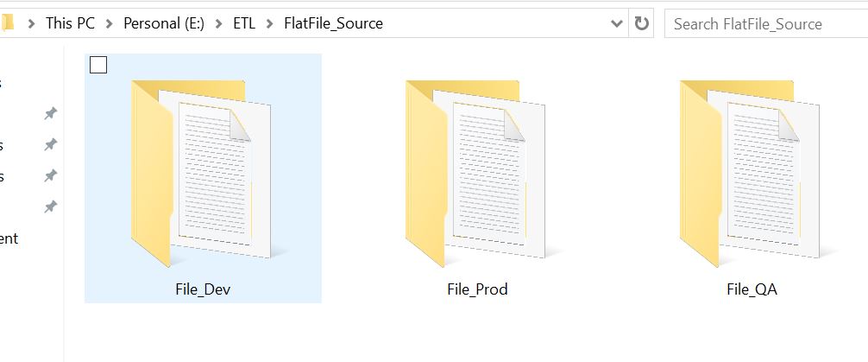Viewport: 868px width, 362px height.
Task: Navigate to Personal (E:) breadcrumb
Action: (164, 23)
